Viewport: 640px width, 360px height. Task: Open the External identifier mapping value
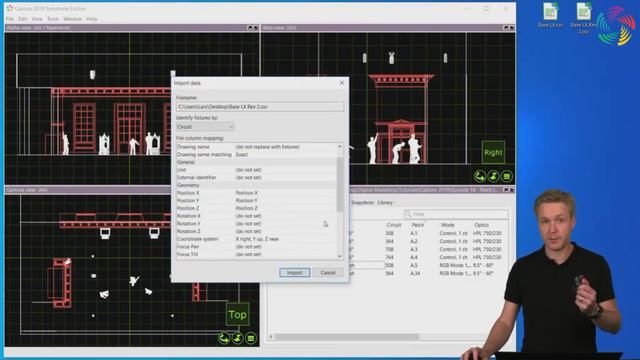pyautogui.click(x=248, y=178)
